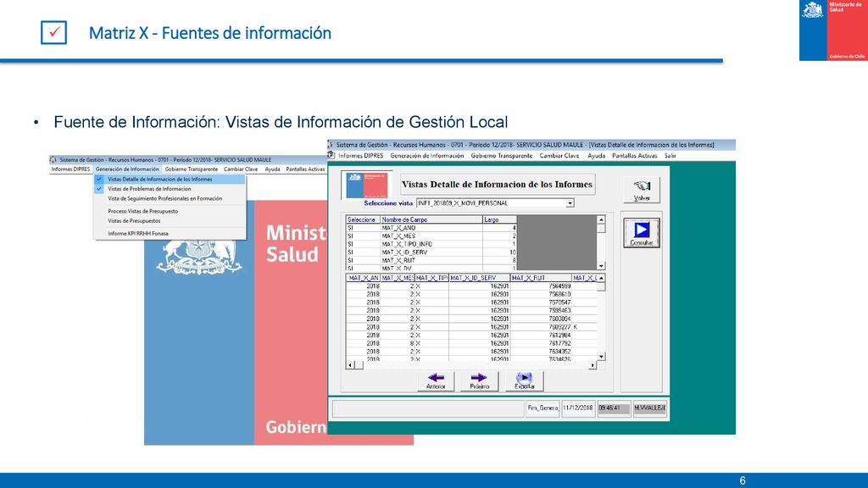The height and width of the screenshot is (488, 868).
Task: Click up arrow of data grid vertical scrollbar
Action: tap(601, 278)
